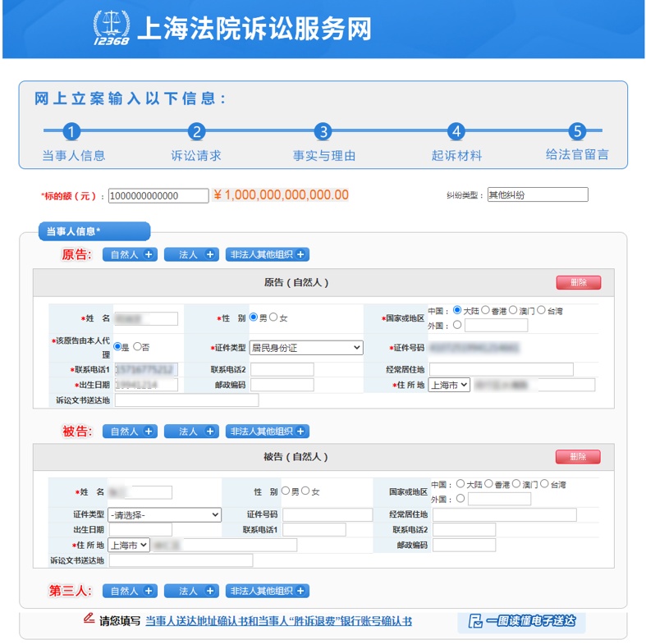This screenshot has width=646, height=644.
Task: Click the 12368 court logo icon
Action: [112, 29]
